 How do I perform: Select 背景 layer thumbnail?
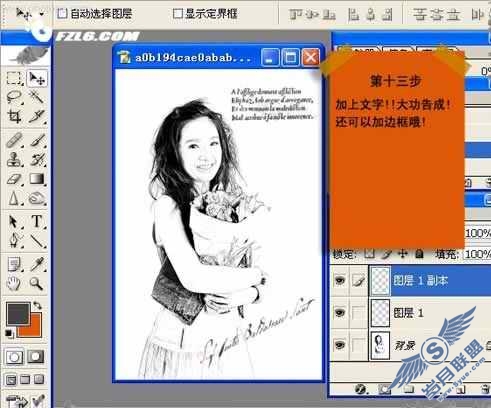[x=380, y=345]
